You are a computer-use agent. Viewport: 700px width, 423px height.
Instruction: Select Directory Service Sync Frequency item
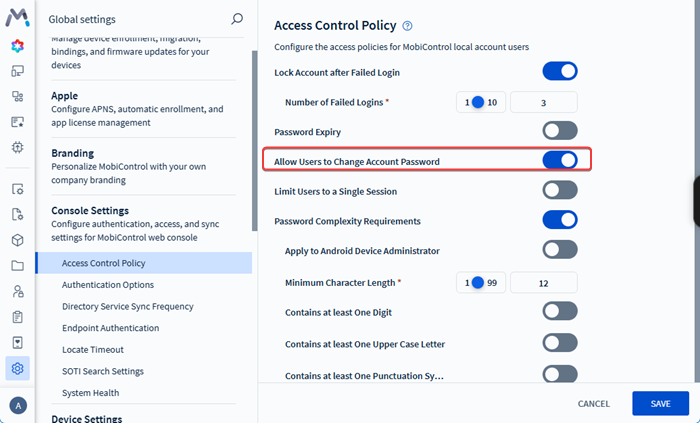click(127, 306)
